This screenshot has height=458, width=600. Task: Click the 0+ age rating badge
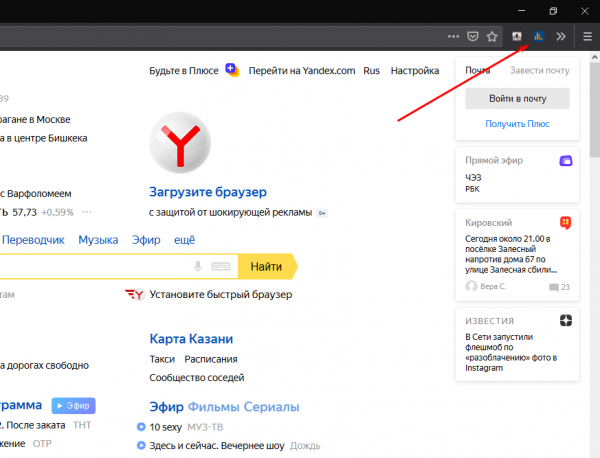[x=322, y=213]
